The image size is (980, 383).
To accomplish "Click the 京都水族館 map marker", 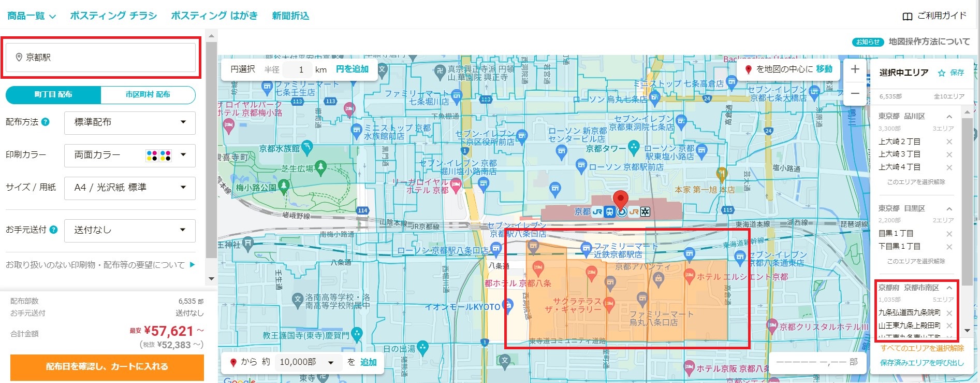I will pos(307,148).
